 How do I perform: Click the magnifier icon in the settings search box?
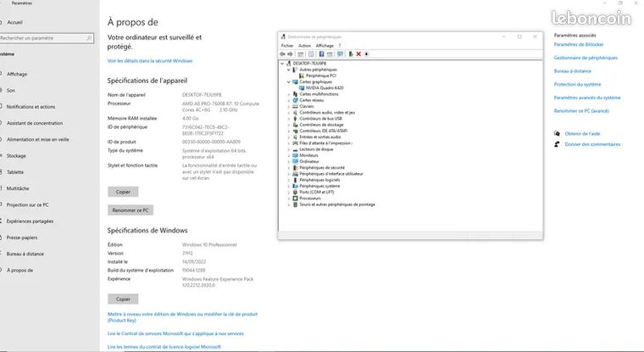coord(89,38)
